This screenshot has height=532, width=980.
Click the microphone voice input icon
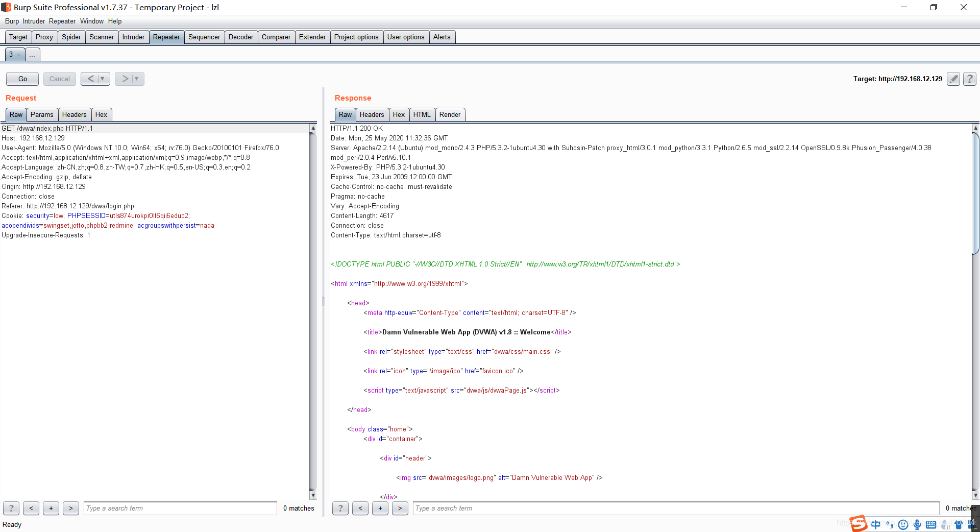917,524
